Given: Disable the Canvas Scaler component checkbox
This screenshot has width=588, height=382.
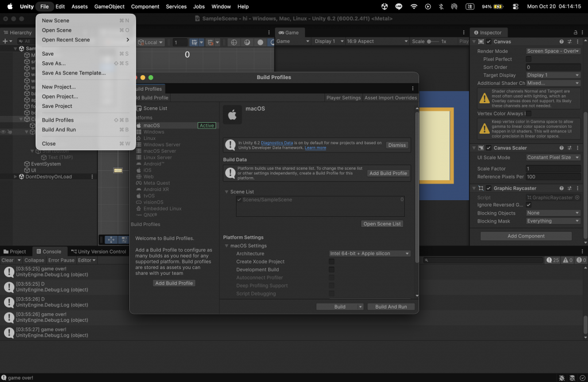Looking at the screenshot, I should pos(489,148).
